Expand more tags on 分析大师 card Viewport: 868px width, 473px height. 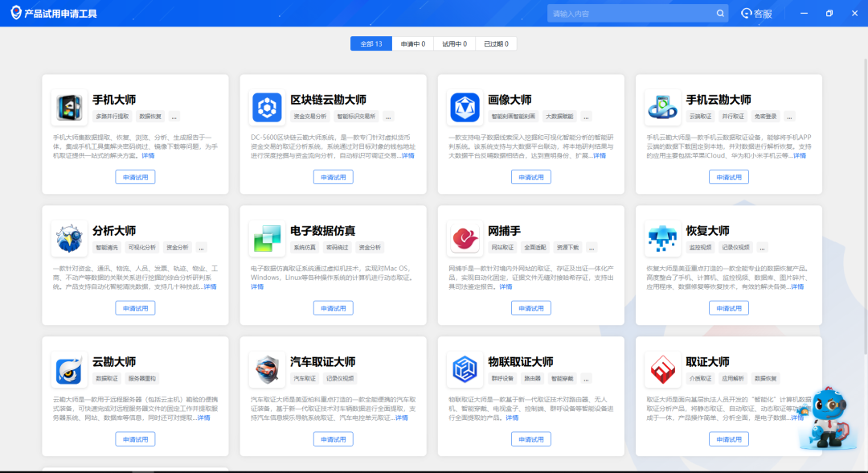tap(202, 248)
